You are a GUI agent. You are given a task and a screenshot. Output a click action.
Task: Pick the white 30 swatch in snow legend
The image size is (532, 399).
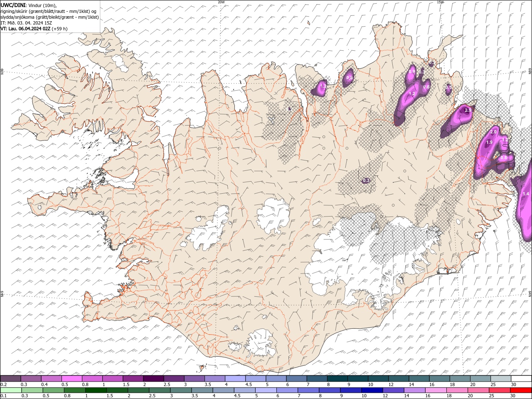tap(520, 378)
